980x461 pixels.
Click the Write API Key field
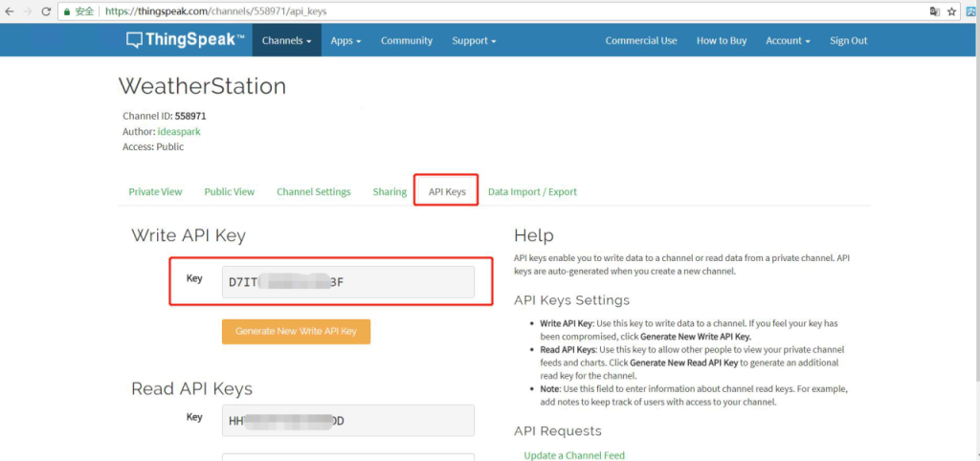348,282
